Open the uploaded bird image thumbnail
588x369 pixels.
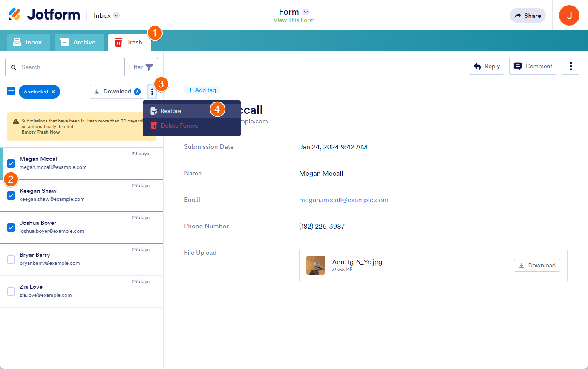(x=315, y=265)
